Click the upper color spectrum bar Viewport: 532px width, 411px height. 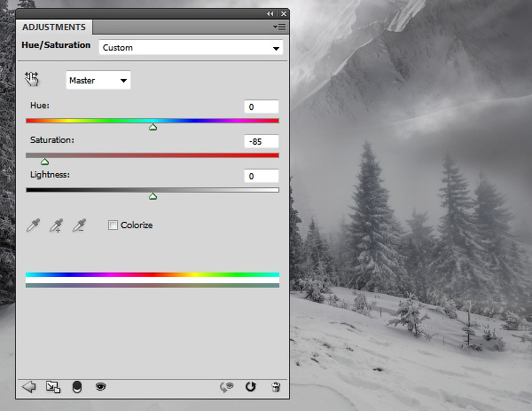(x=153, y=274)
